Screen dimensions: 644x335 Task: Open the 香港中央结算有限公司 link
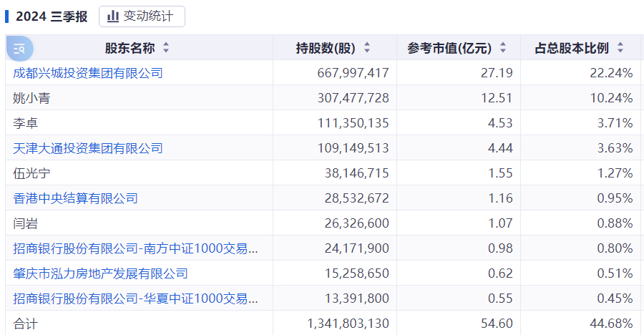tap(75, 198)
